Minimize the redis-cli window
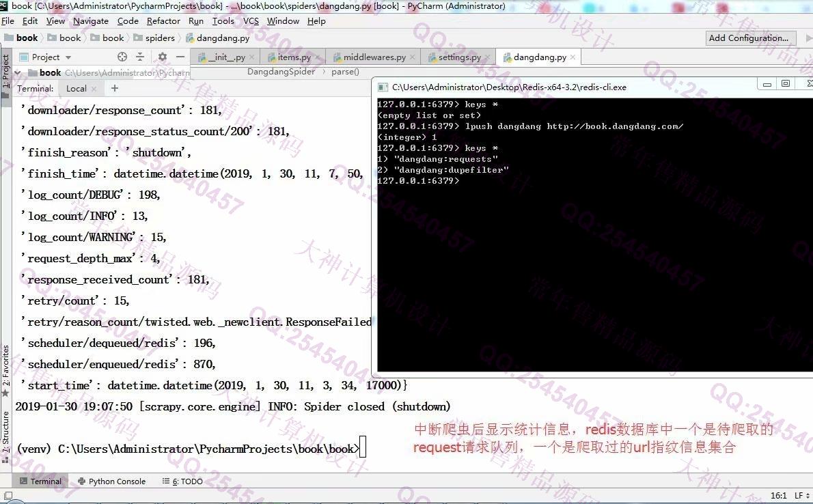 point(767,84)
